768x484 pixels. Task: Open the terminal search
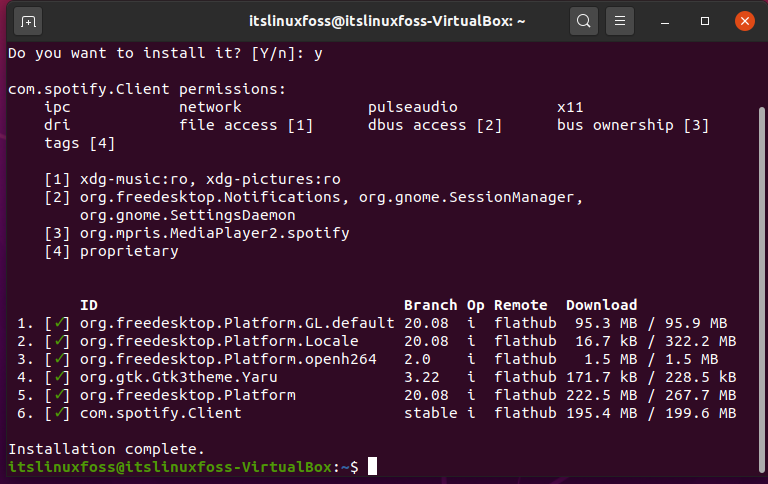(x=583, y=21)
